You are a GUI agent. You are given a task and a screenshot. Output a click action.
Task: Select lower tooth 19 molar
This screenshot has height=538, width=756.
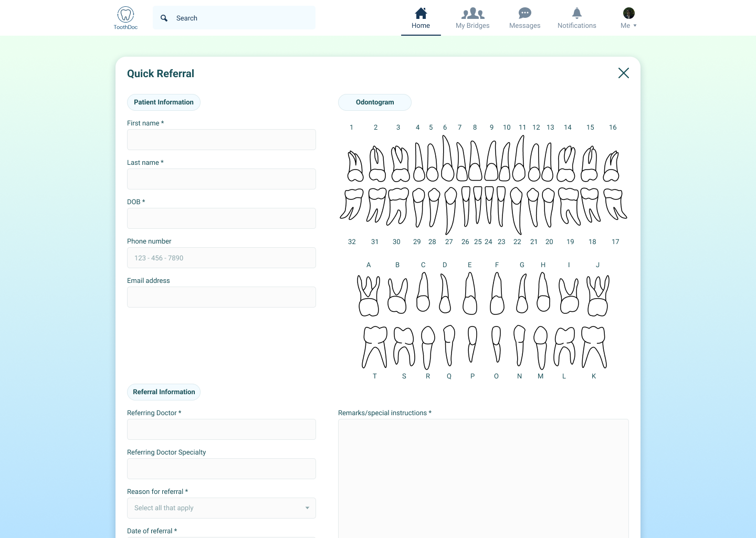570,206
